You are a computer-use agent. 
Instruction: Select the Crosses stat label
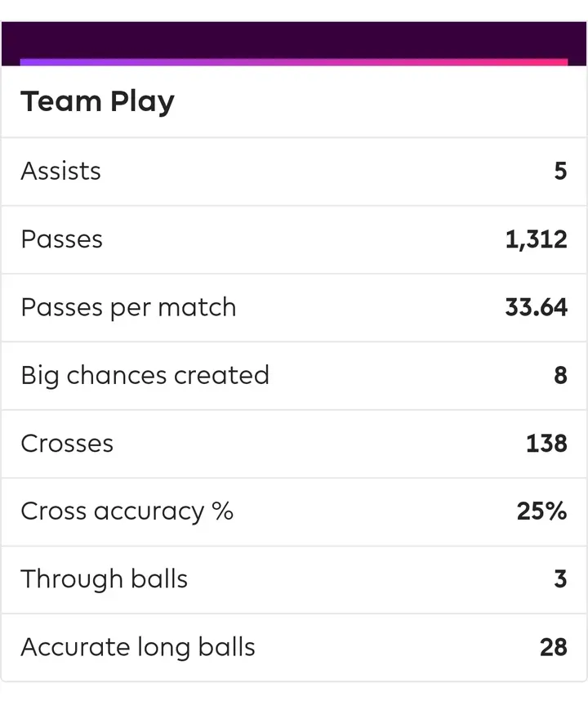(x=67, y=443)
